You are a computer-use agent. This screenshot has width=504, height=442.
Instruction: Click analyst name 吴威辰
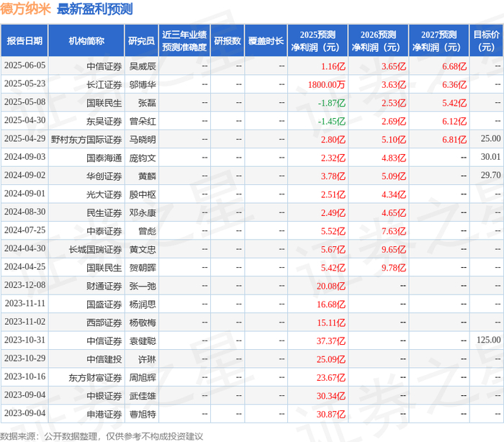tap(143, 66)
